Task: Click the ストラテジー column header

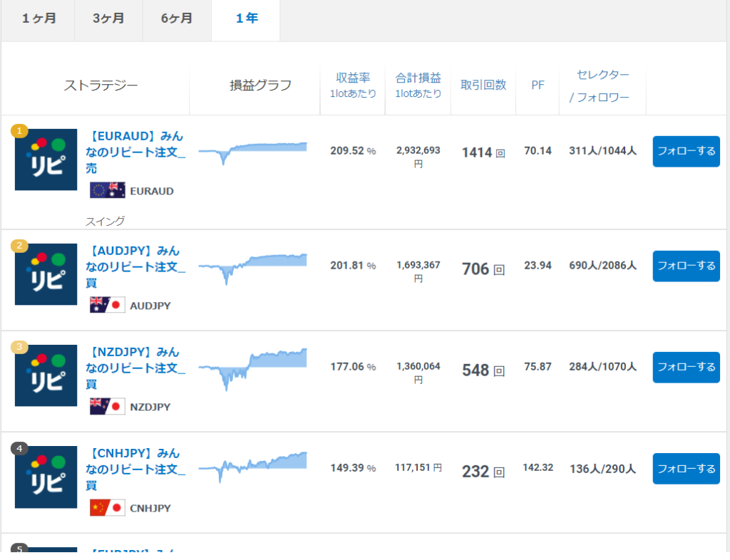Action: [101, 85]
